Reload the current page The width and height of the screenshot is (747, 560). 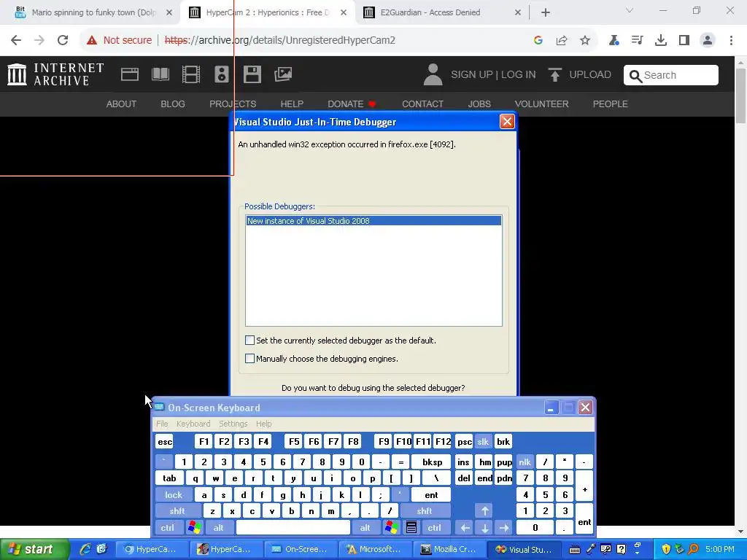pyautogui.click(x=63, y=40)
